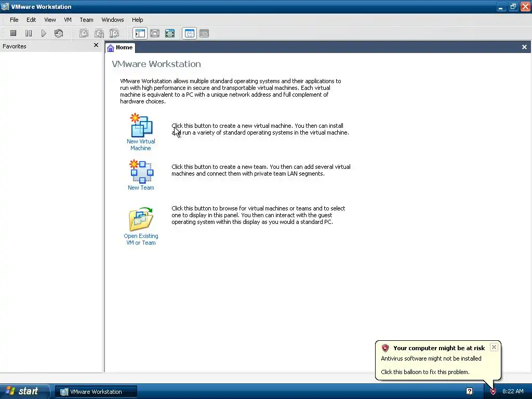Click the Power On play toolbar icon
The height and width of the screenshot is (399, 532).
click(44, 33)
